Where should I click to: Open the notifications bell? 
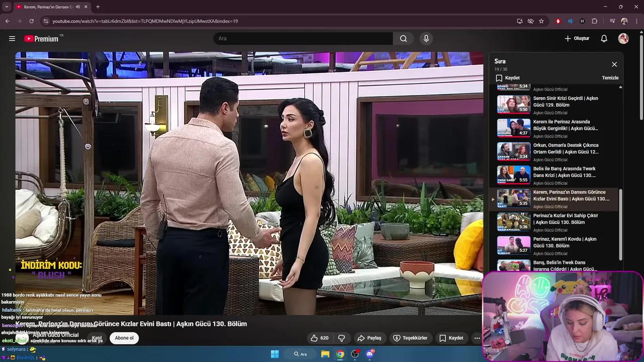pos(604,39)
